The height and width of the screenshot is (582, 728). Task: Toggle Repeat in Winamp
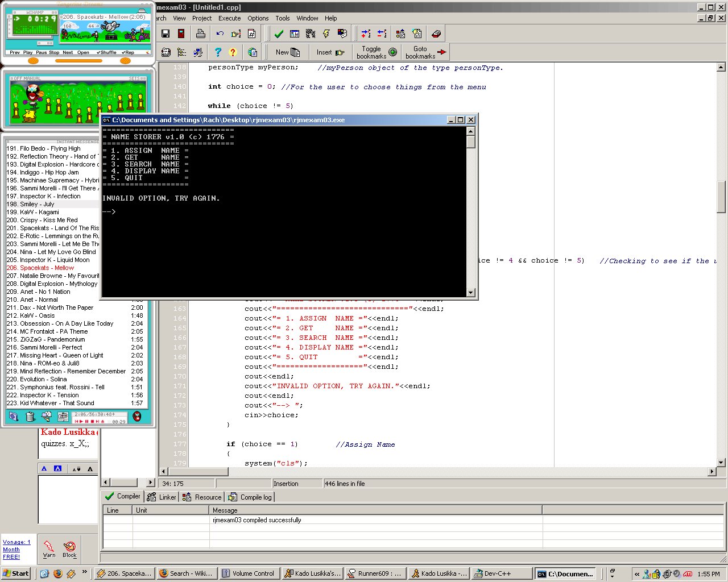[x=128, y=52]
